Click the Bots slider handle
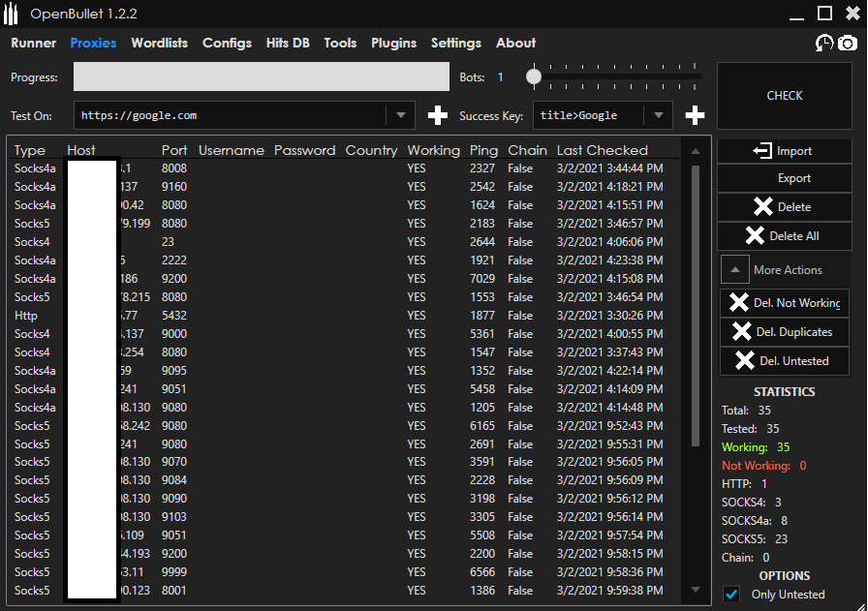The width and height of the screenshot is (868, 611). (x=534, y=76)
